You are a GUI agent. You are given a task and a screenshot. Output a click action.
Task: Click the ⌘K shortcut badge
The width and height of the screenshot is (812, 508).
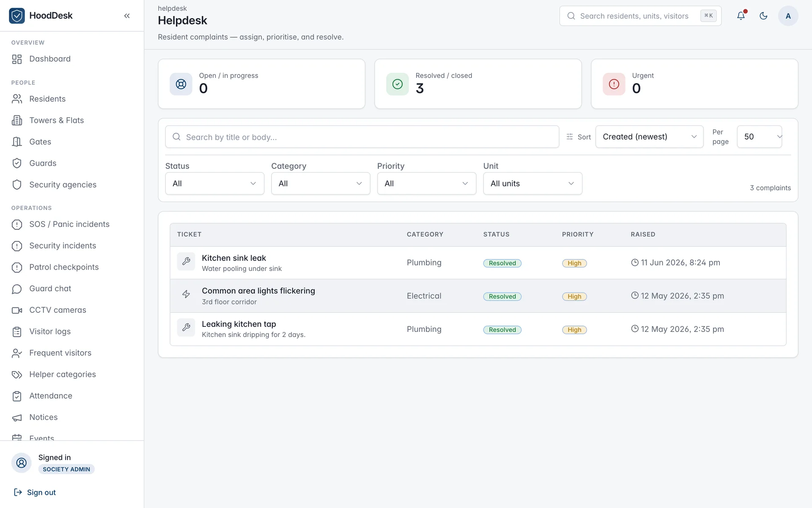pyautogui.click(x=708, y=16)
